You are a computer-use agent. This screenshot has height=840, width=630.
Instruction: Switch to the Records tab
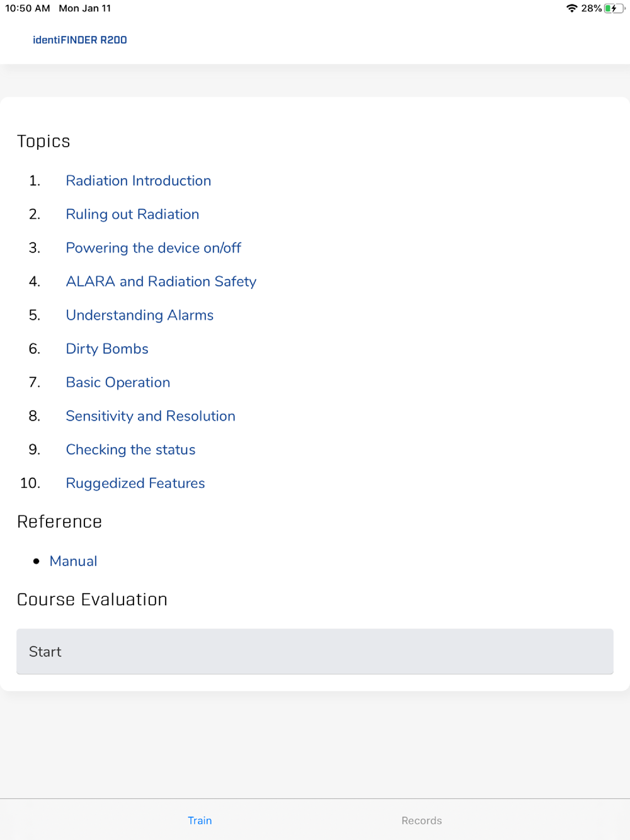[421, 820]
